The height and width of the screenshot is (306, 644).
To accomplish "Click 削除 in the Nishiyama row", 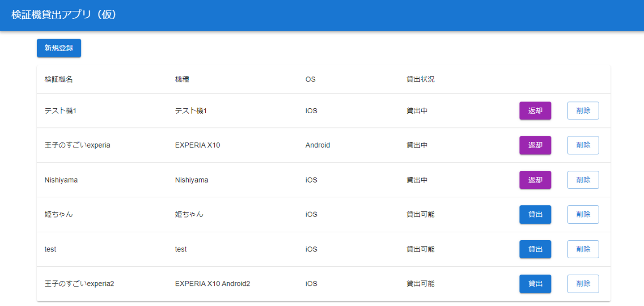I will pyautogui.click(x=583, y=180).
